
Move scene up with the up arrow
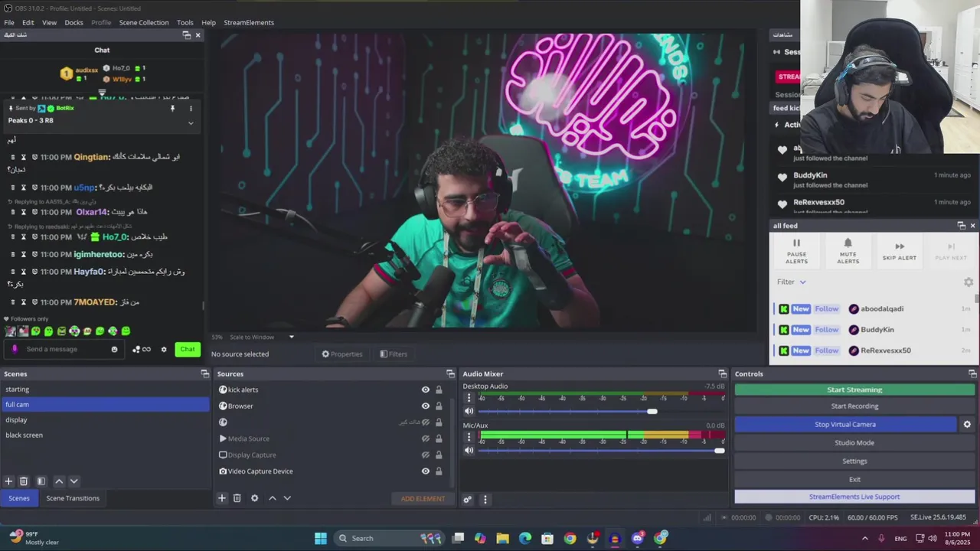[x=59, y=481]
